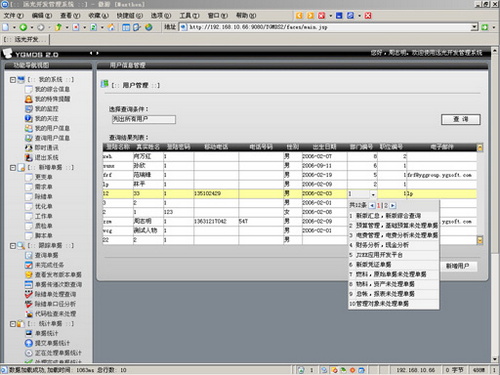Image resolution: width=500 pixels, height=375 pixels.
Task: Click the exit icon for 退出系统
Action: (29, 157)
